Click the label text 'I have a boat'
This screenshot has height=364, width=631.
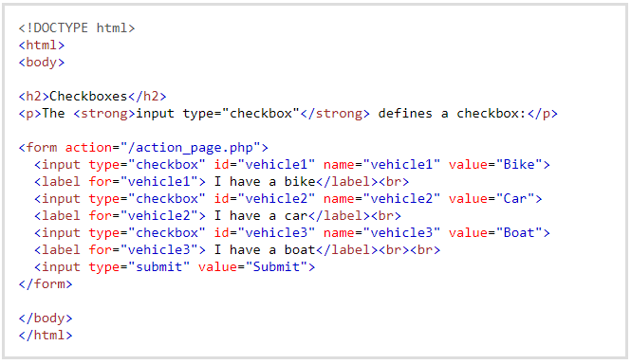pos(265,250)
